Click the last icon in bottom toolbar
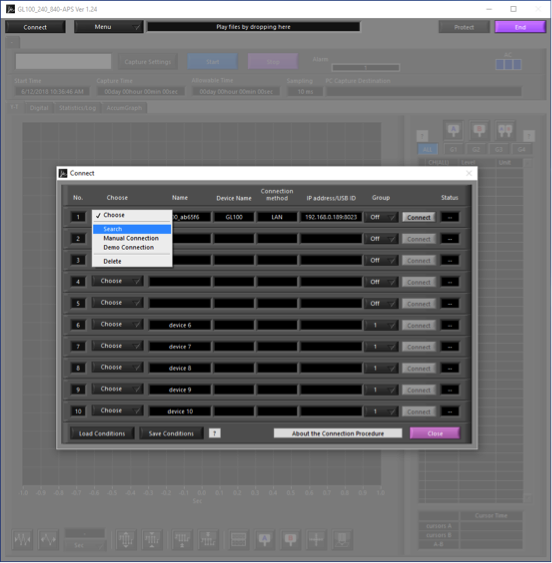This screenshot has height=563, width=552. [342, 539]
